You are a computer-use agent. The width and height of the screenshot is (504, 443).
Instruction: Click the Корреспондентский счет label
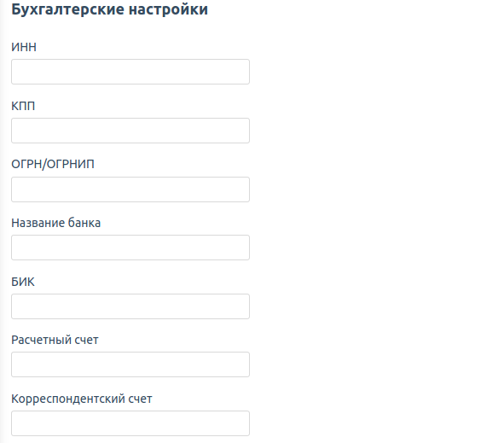pos(82,399)
